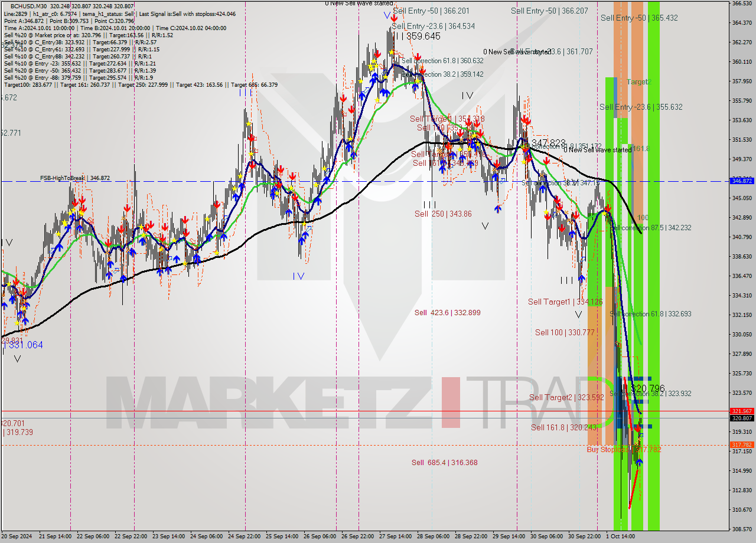Click the green Target2 label
This screenshot has height=543, width=756.
[639, 81]
